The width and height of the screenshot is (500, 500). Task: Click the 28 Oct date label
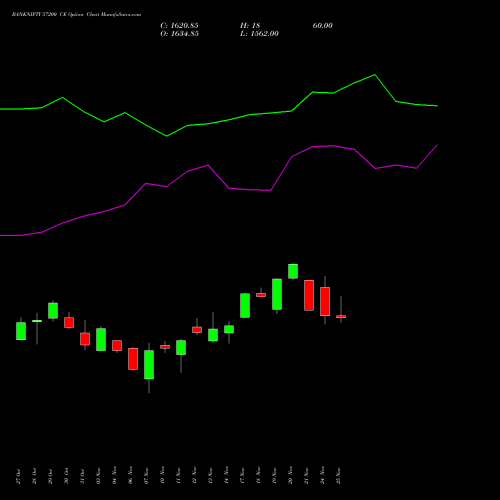point(34,476)
